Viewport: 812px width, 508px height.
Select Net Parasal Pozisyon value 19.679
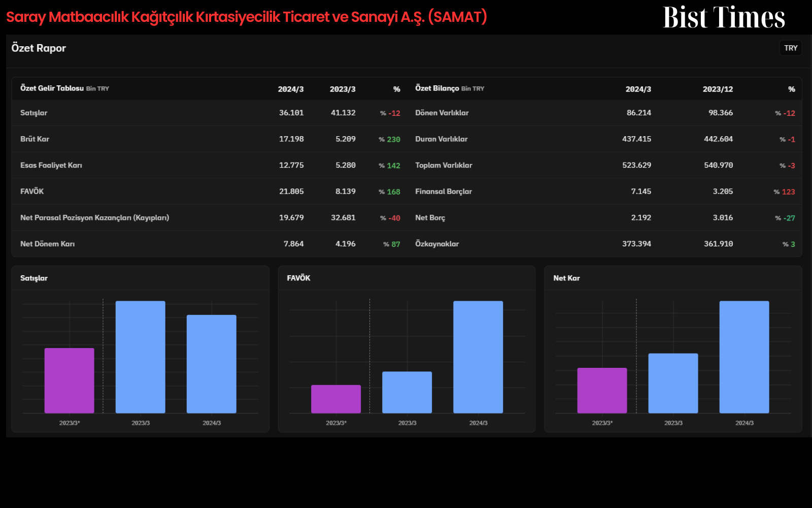[291, 217]
